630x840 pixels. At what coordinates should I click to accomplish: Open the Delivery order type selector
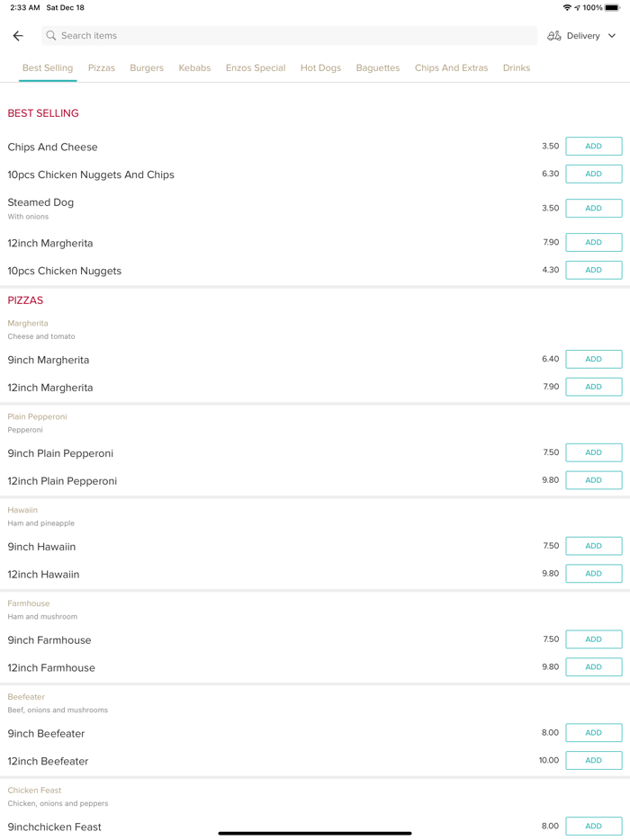(583, 36)
